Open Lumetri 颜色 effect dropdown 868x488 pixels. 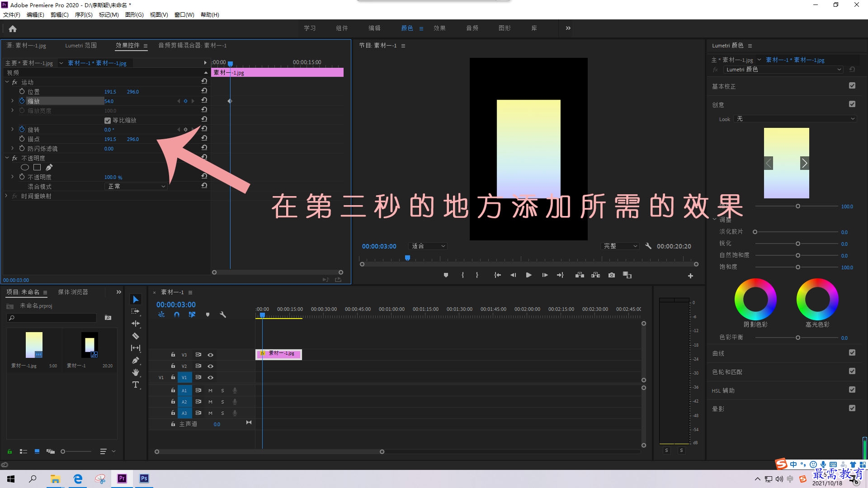[783, 70]
